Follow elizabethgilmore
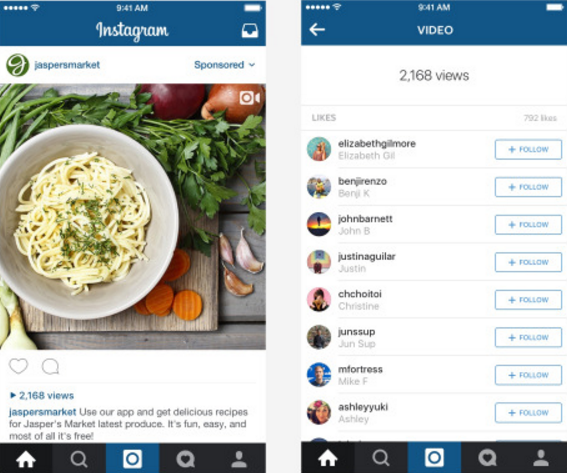Screen dimensions: 567x473 528,149
